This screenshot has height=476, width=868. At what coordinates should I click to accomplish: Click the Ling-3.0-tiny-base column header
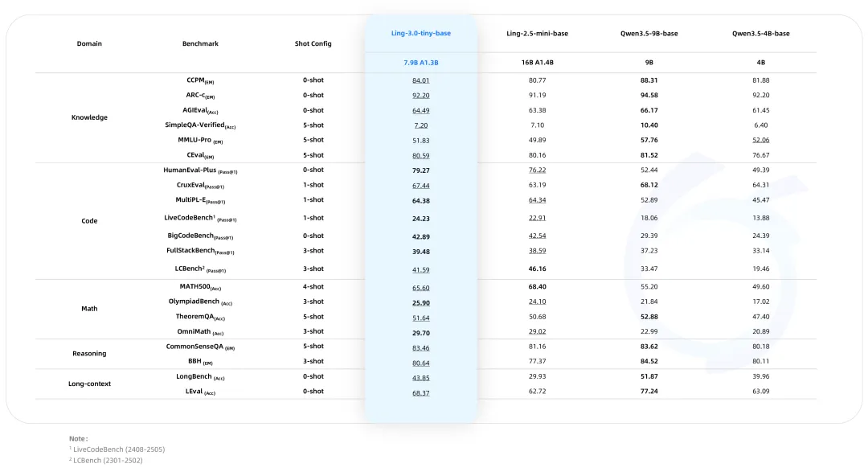420,33
